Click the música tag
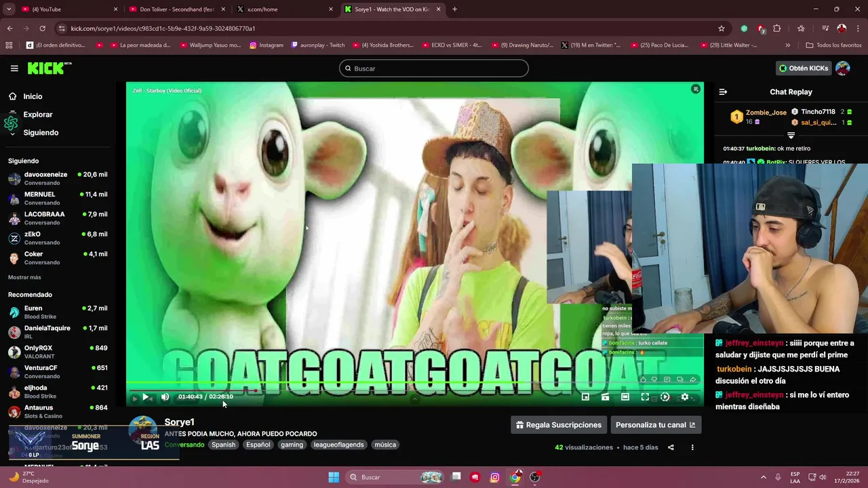 [384, 445]
